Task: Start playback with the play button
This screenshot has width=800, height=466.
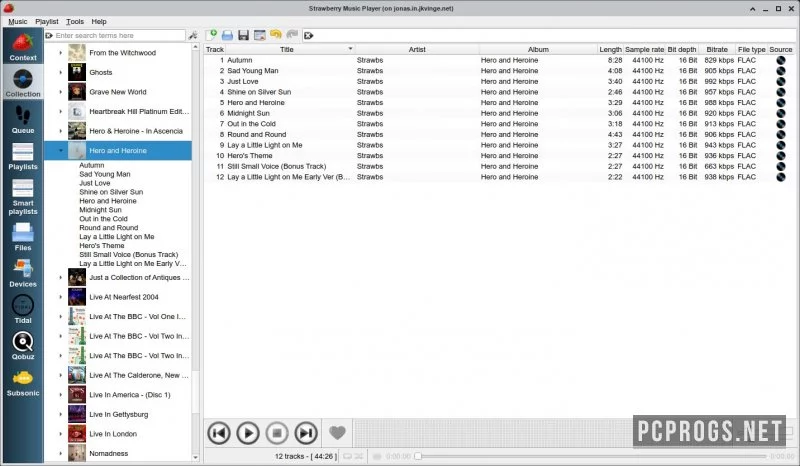Action: (248, 433)
